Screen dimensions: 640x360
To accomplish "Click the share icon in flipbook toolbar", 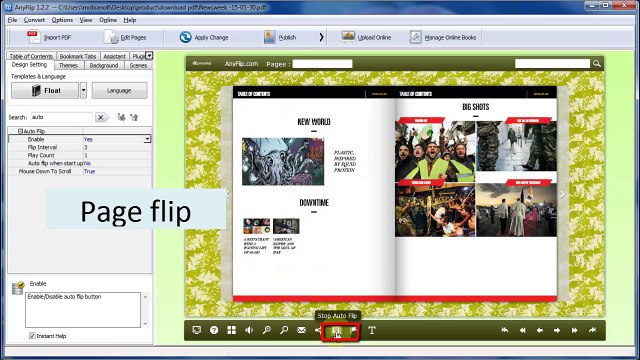I will tap(318, 330).
